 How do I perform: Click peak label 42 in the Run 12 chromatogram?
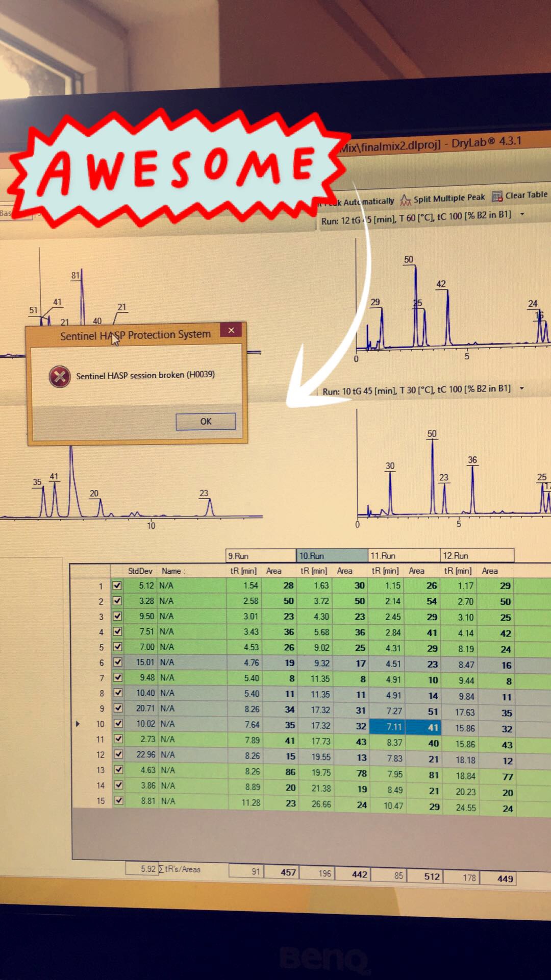pos(441,284)
